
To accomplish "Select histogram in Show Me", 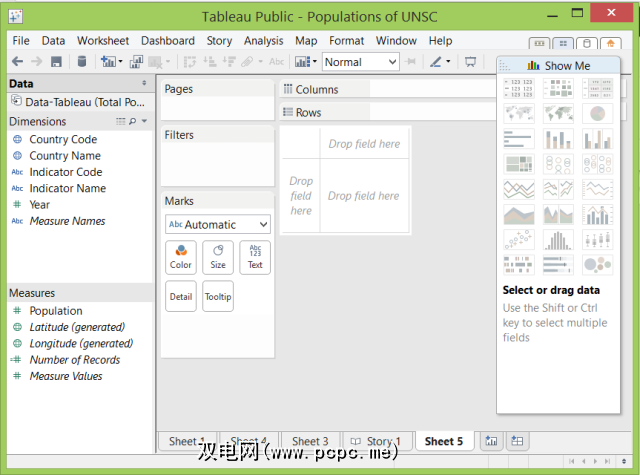I will click(x=558, y=240).
